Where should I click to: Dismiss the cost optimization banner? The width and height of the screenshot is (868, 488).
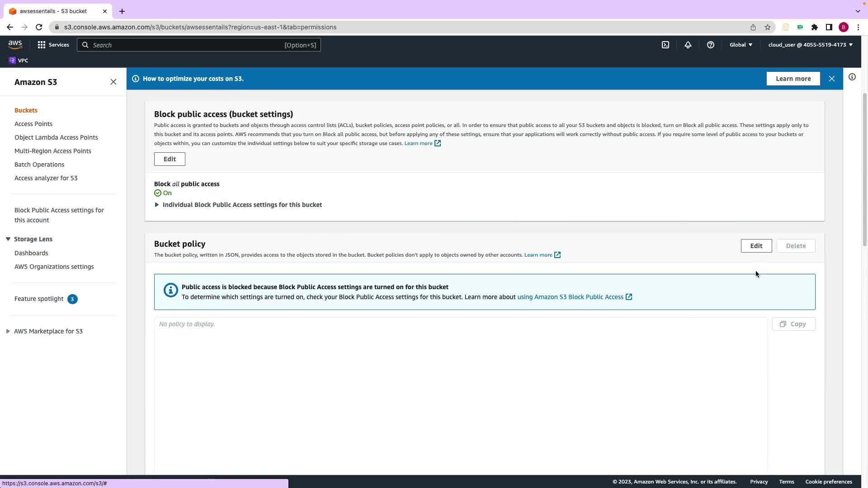pyautogui.click(x=831, y=79)
